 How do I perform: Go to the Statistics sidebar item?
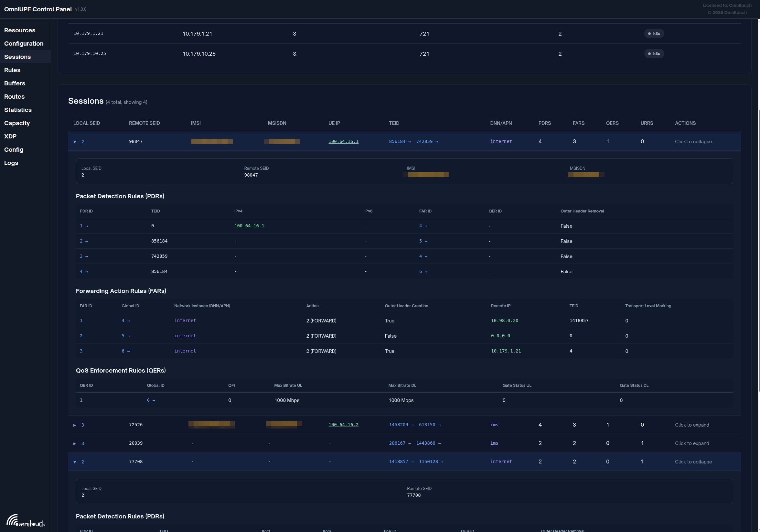(x=18, y=110)
